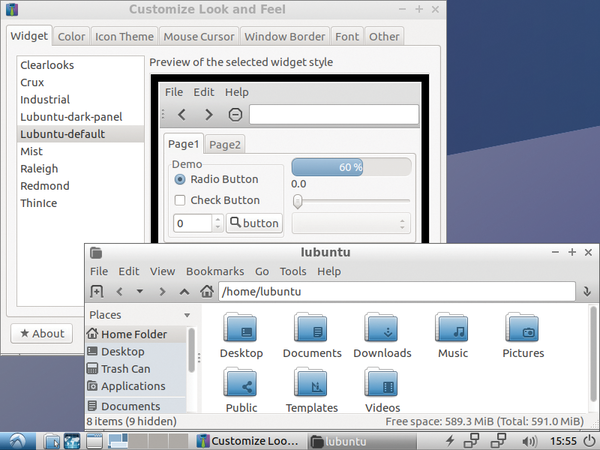Click the spin button arrows next to 0
Image resolution: width=600 pixels, height=450 pixels.
(x=217, y=223)
